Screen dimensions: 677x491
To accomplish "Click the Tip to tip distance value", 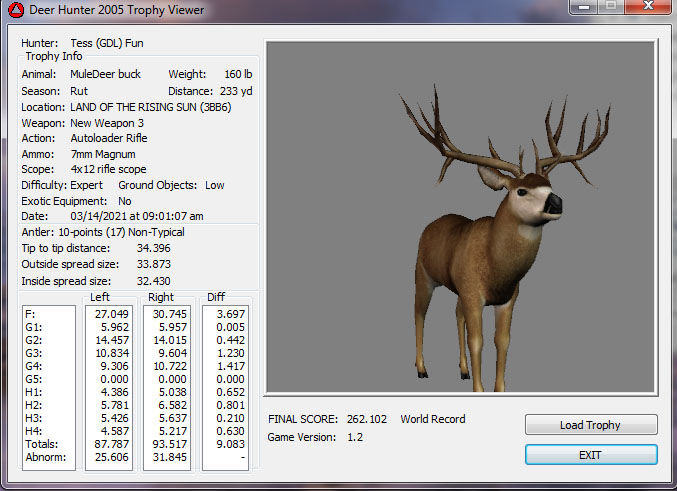I will (152, 248).
